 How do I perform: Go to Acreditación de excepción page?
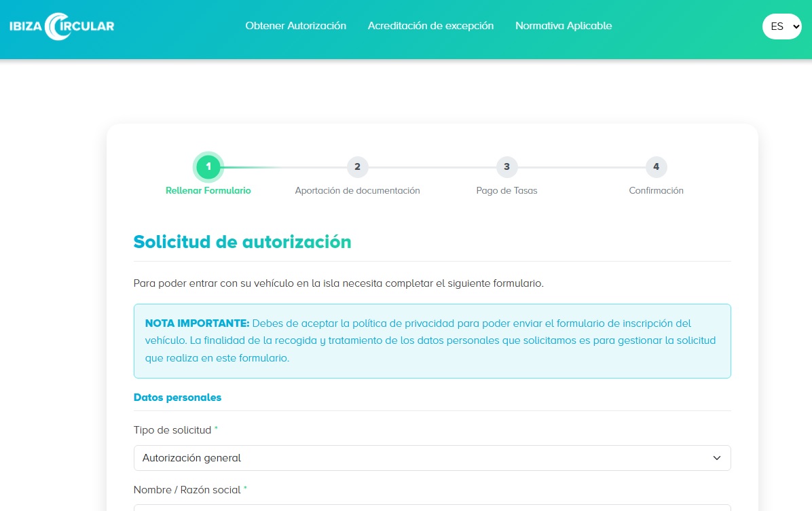pyautogui.click(x=430, y=26)
